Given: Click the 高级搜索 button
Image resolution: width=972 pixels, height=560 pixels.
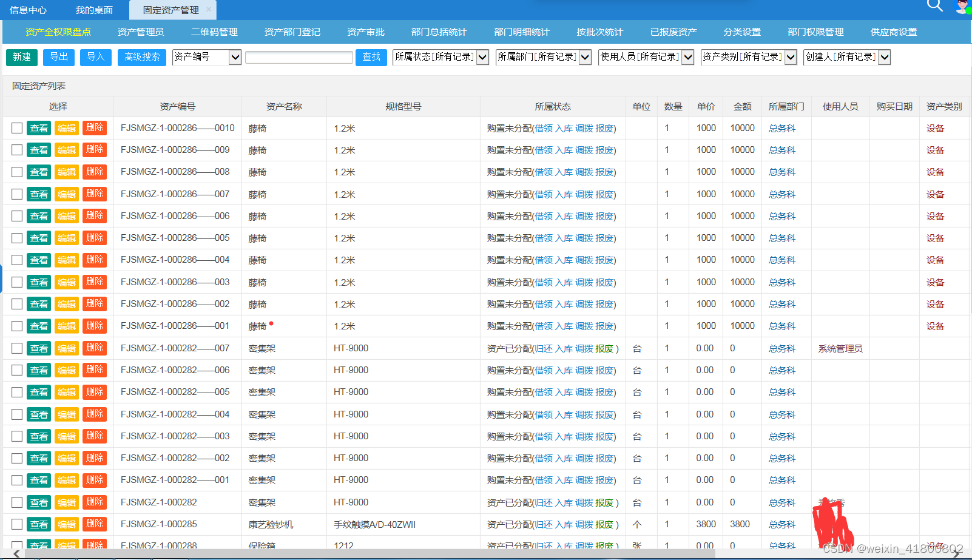Looking at the screenshot, I should (x=141, y=57).
